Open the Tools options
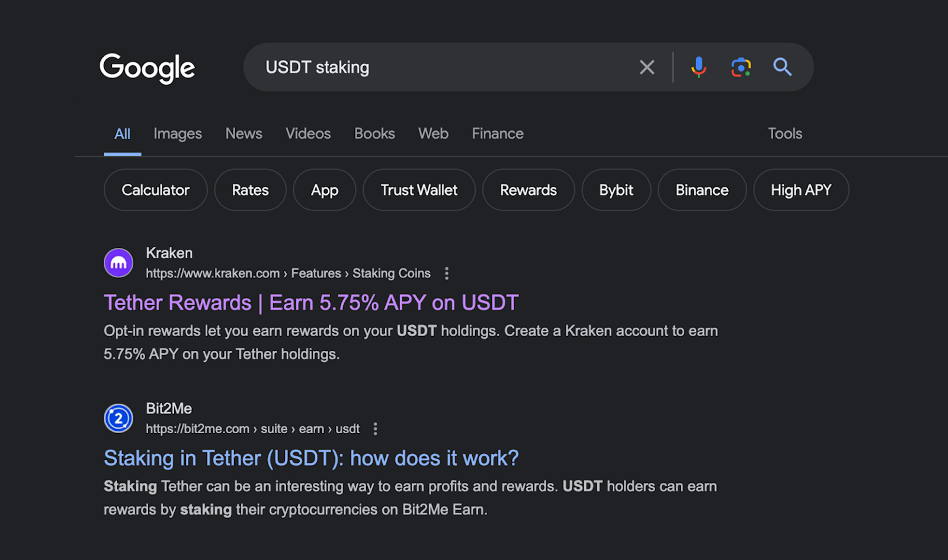948x560 pixels. (x=785, y=133)
